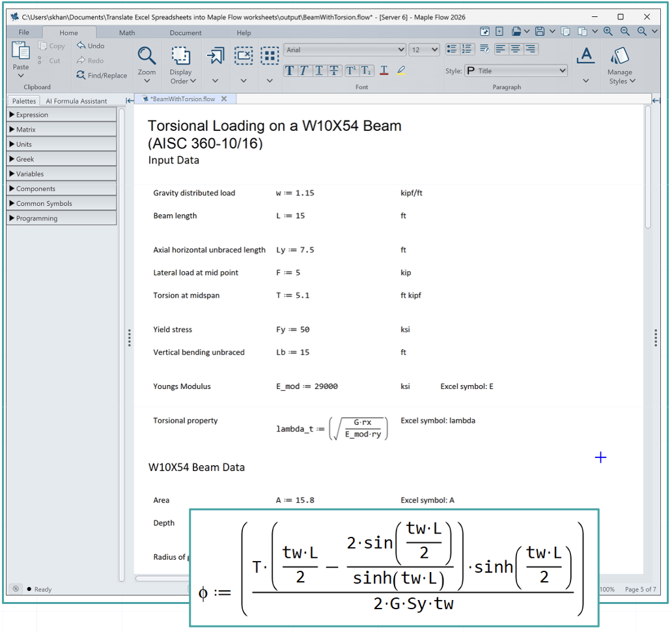Viewport: 672px width, 632px height.
Task: Zoom out with the minus magnifier icon
Action: 625,31
